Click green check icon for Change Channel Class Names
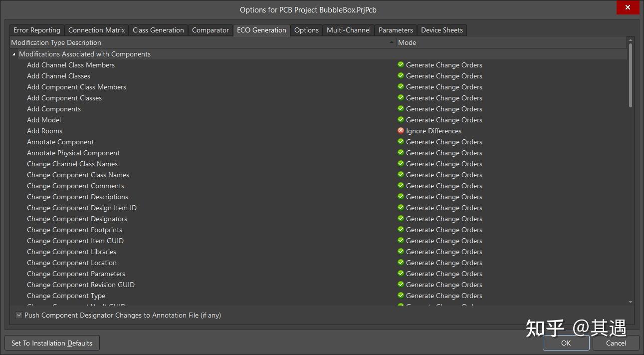 click(401, 163)
